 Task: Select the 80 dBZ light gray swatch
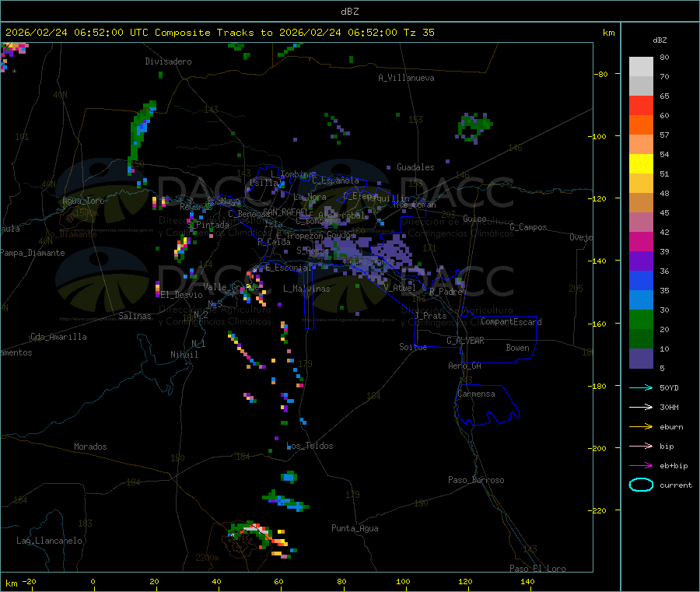[641, 67]
